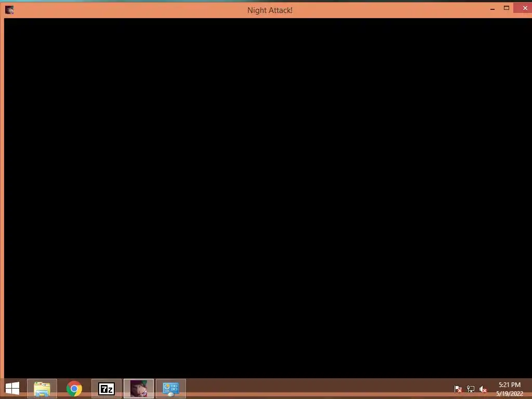Minimize the Night Attack! window

493,8
